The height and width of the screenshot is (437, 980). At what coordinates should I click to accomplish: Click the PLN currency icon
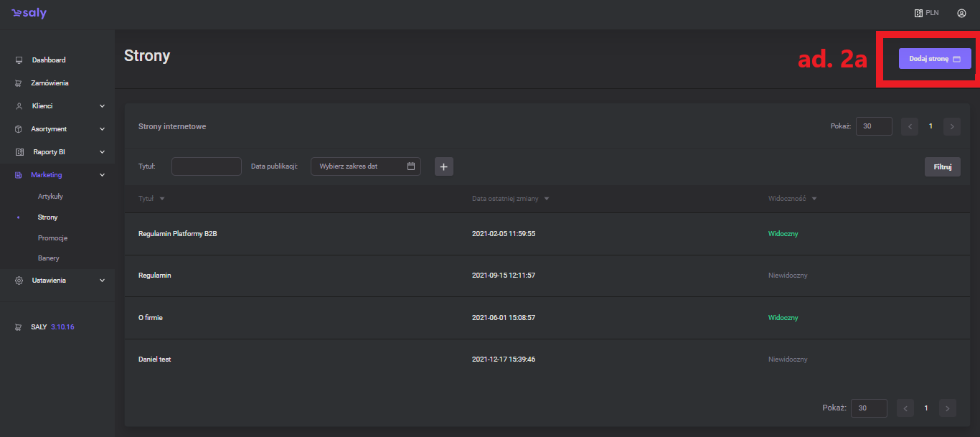click(918, 13)
